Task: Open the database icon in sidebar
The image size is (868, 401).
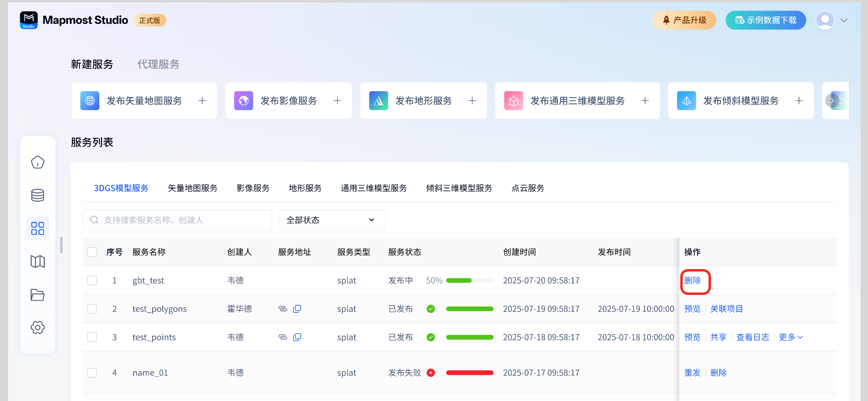Action: [38, 195]
